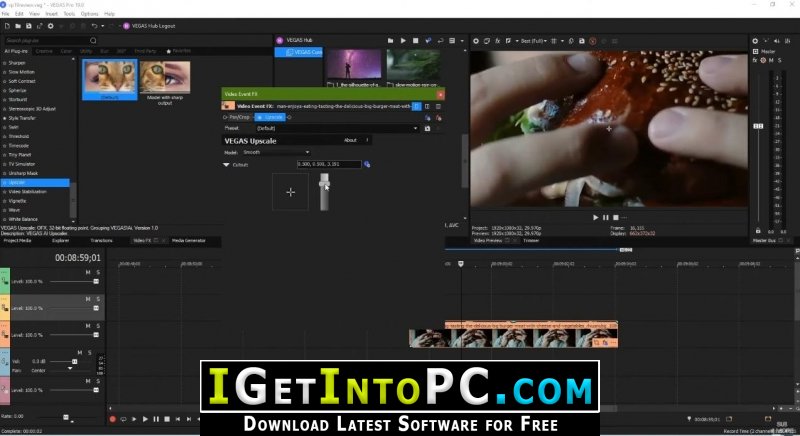Solo the second yellow video track
Screen dimensions: 800x436
[98, 299]
